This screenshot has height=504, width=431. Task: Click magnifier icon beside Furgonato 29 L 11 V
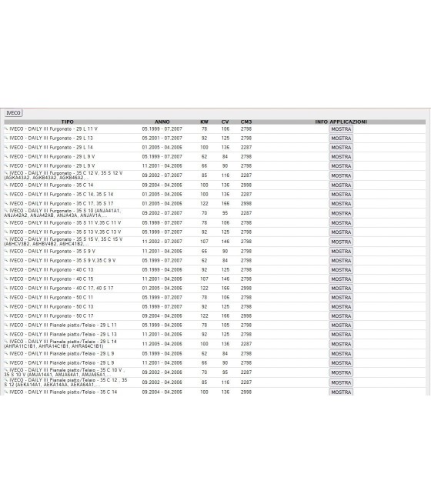(x=6, y=129)
